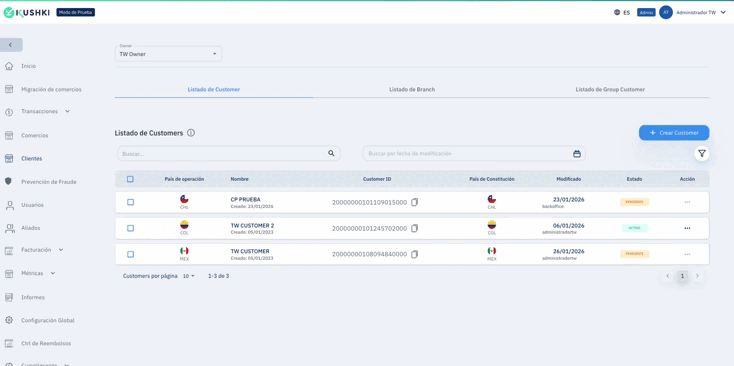The image size is (734, 366).
Task: Click the search magnifier icon
Action: tap(331, 153)
